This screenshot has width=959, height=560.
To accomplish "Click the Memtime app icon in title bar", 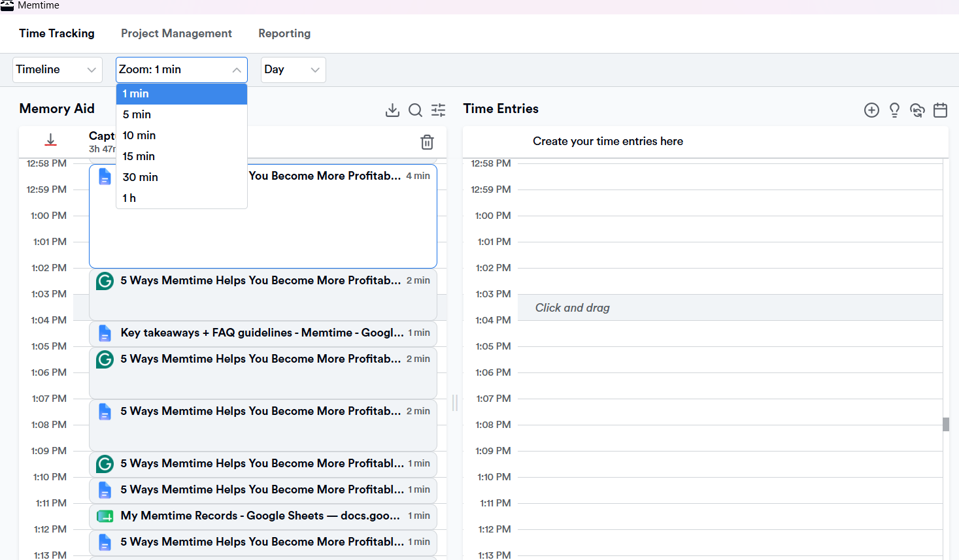I will point(7,5).
